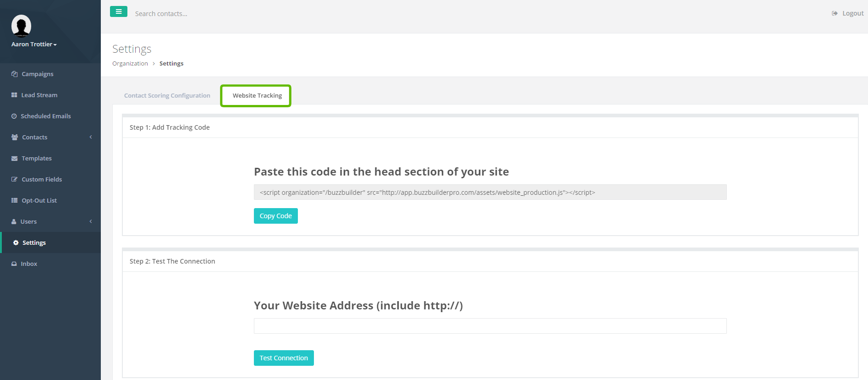Open the Inbox menu item
Viewport: 868px width, 380px height.
[50, 264]
